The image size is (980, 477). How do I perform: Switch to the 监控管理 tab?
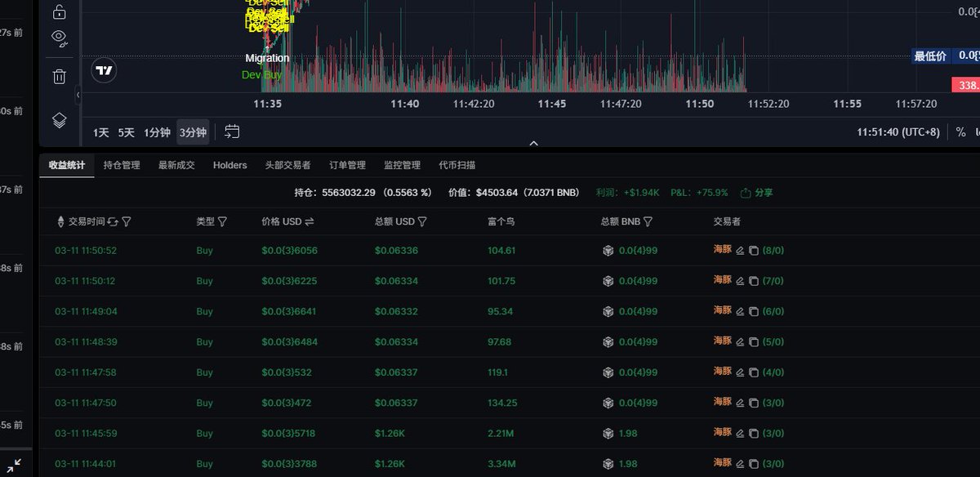[402, 165]
